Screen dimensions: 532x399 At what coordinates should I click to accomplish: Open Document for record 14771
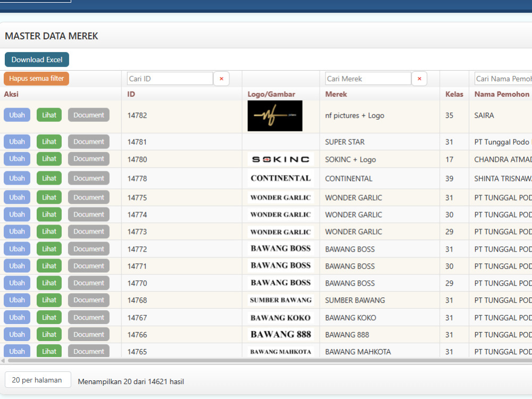(89, 266)
